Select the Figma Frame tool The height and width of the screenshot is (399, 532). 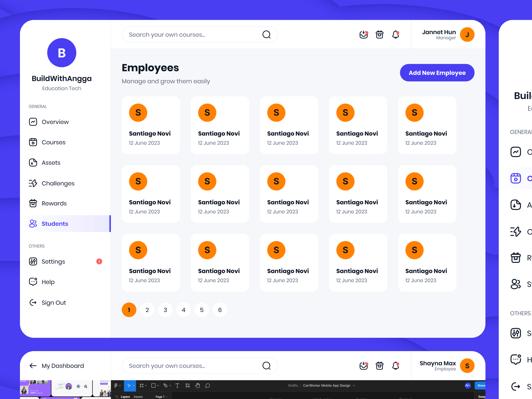[141, 385]
